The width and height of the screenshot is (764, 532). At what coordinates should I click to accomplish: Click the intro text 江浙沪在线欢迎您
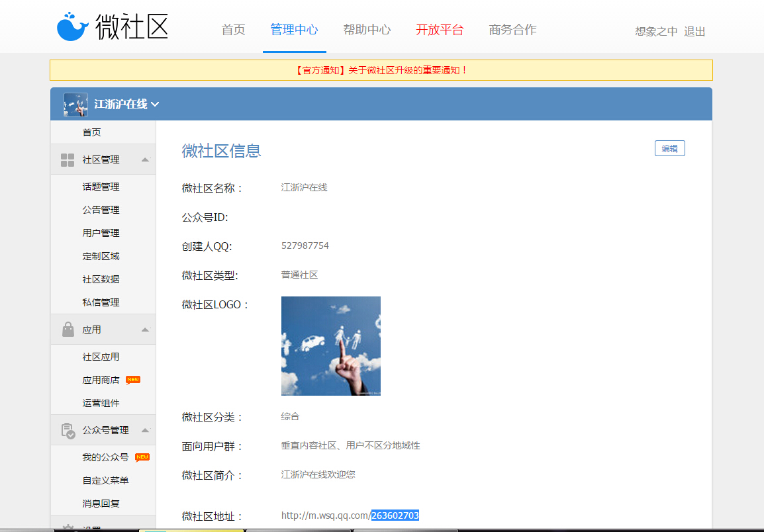pyautogui.click(x=318, y=474)
